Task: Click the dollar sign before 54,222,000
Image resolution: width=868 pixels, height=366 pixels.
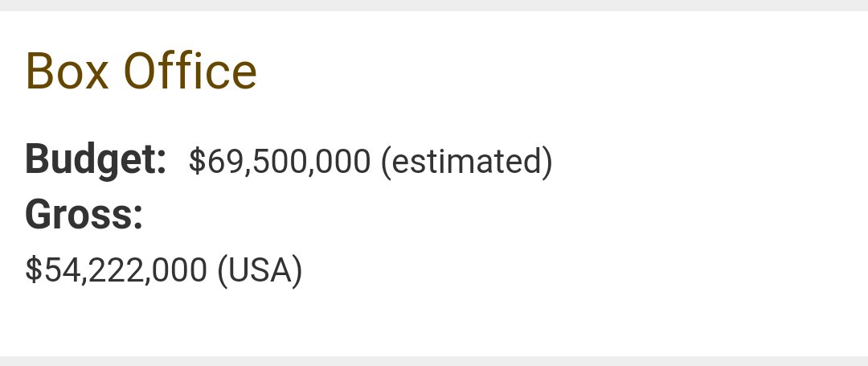Action: pos(34,269)
